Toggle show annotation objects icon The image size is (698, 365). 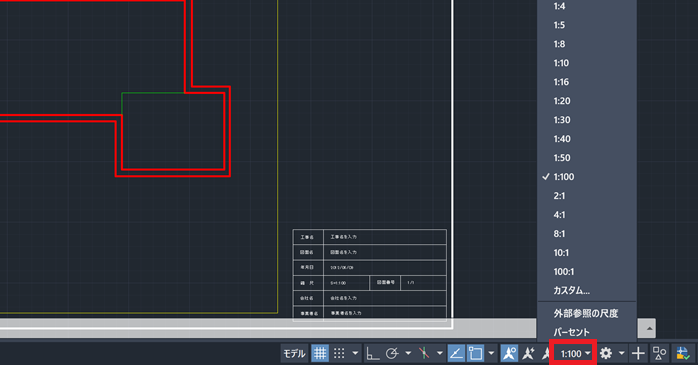(509, 353)
